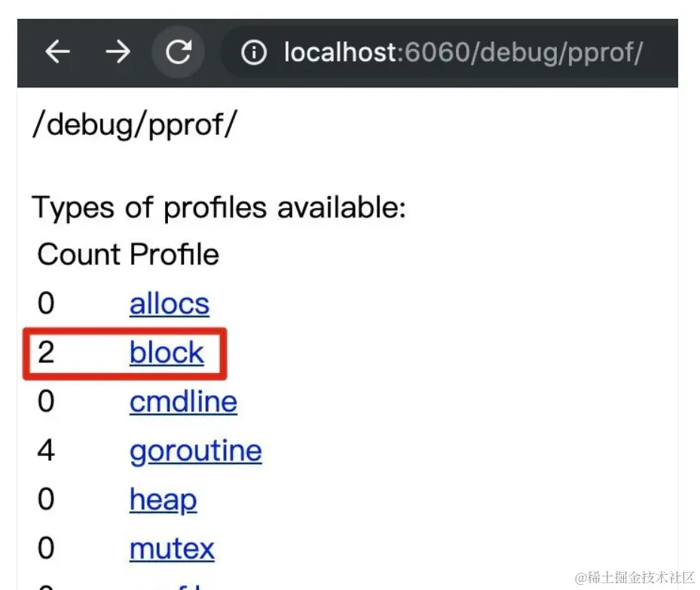Image resolution: width=700 pixels, height=590 pixels.
Task: Click the Profile column header
Action: coord(174,255)
